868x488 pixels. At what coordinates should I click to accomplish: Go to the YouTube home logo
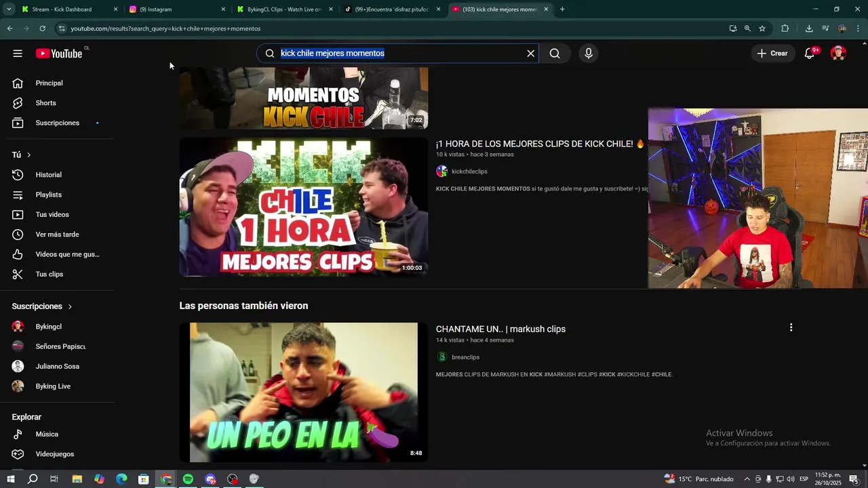[59, 54]
